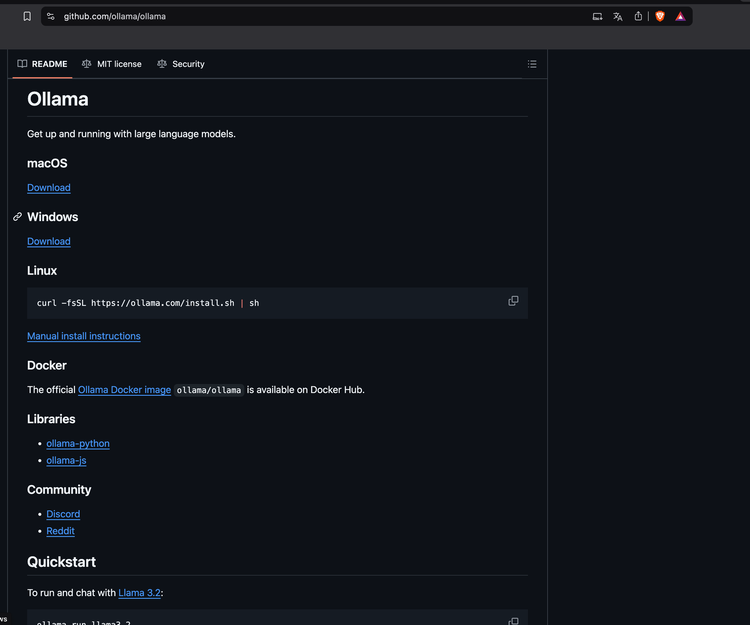Click the macOS section heading
Screen dimensions: 750x625
(47, 164)
